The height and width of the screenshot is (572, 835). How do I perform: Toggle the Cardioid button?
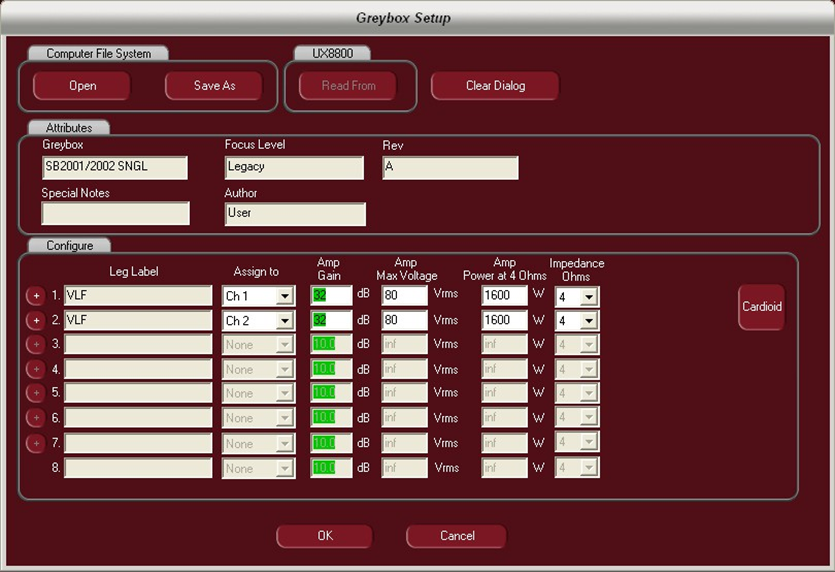(761, 307)
